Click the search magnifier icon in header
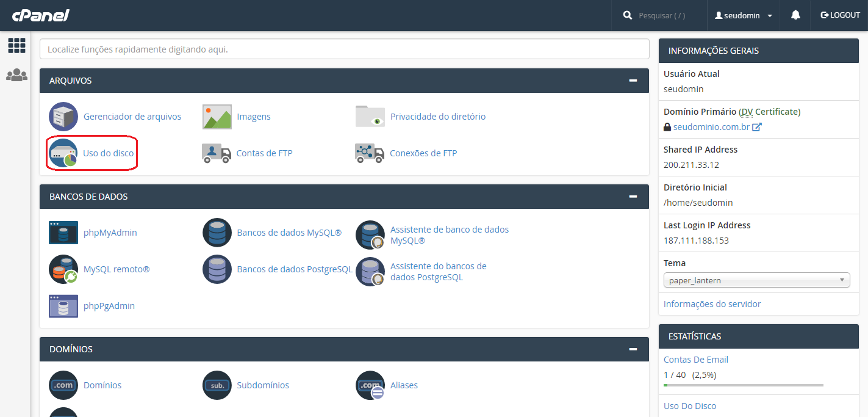The height and width of the screenshot is (417, 868). tap(628, 15)
